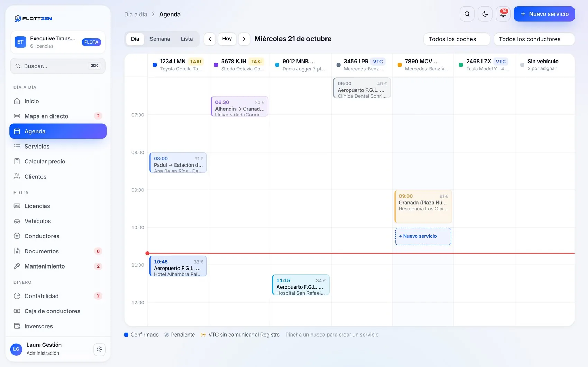Screen dimensions: 588x367
Task: Open Servicios list page
Action: 58,147
